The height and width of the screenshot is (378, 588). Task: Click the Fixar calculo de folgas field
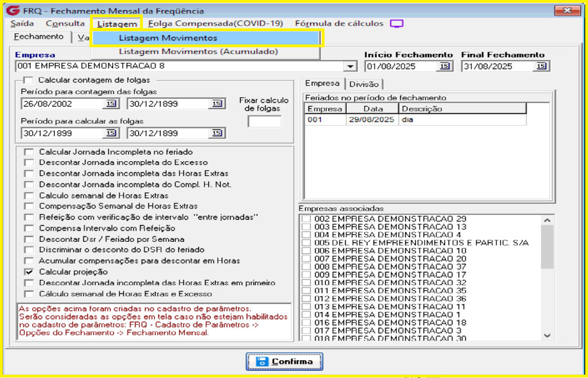tap(265, 121)
